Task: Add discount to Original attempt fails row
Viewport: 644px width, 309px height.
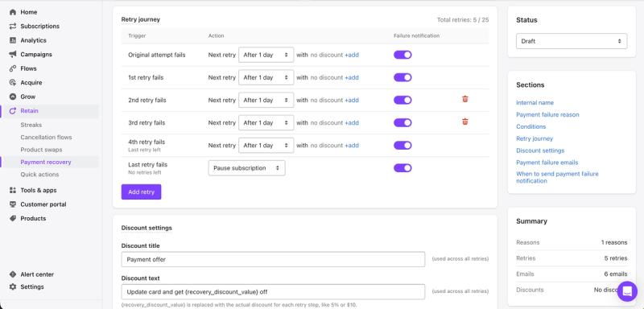Action: (352, 55)
